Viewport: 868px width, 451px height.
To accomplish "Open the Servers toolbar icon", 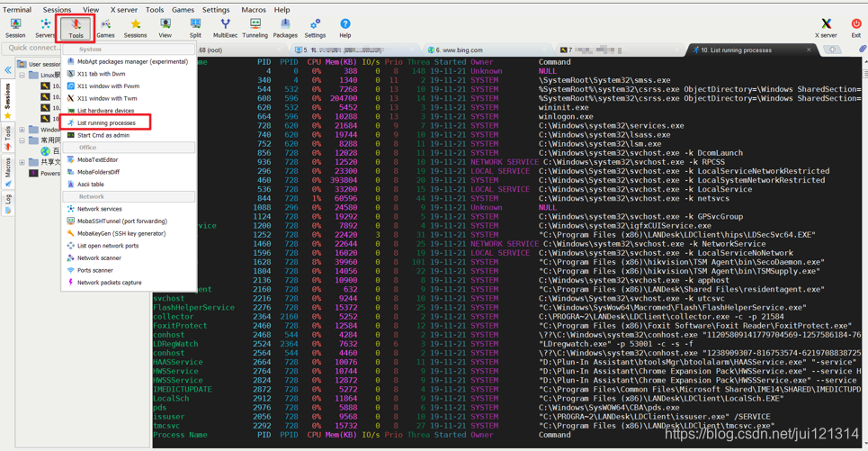I will click(45, 28).
